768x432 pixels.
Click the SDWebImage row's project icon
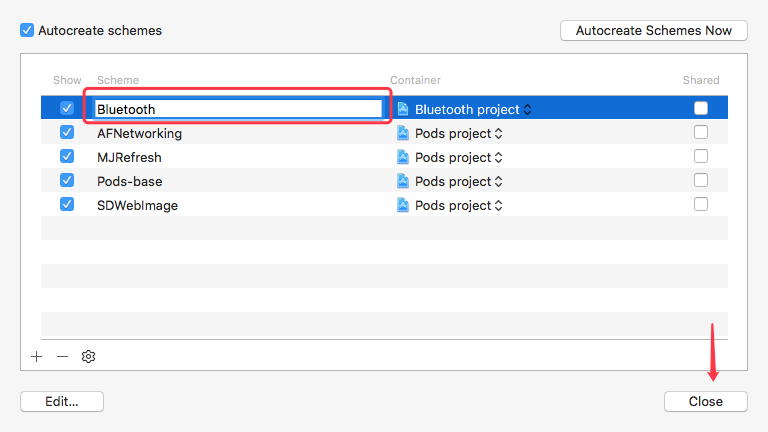[x=403, y=205]
